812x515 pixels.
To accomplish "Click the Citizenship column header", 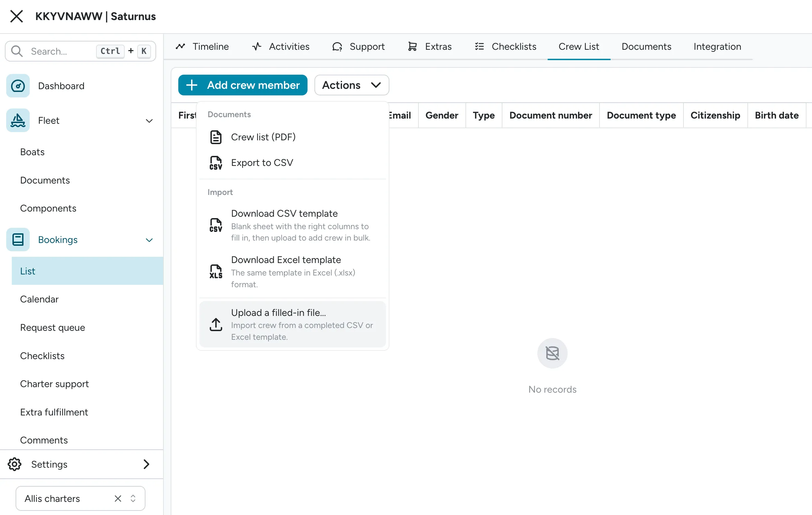I will pyautogui.click(x=715, y=115).
